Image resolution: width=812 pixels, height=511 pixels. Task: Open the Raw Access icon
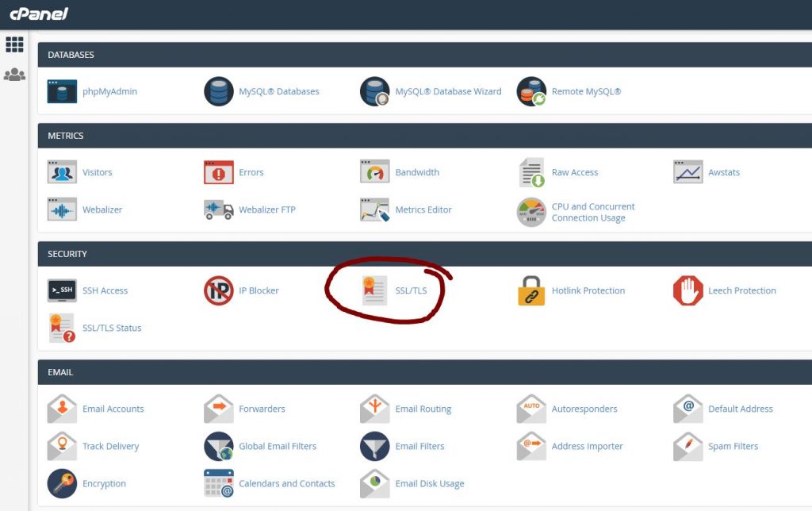[531, 172]
